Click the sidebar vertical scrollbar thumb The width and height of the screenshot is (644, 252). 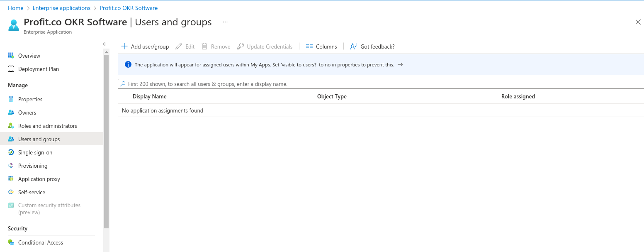(106, 142)
